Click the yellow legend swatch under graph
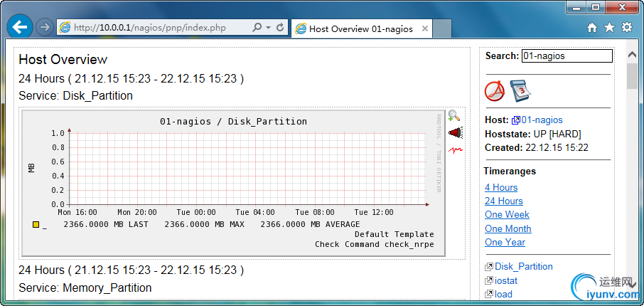The height and width of the screenshot is (306, 644). tap(36, 225)
